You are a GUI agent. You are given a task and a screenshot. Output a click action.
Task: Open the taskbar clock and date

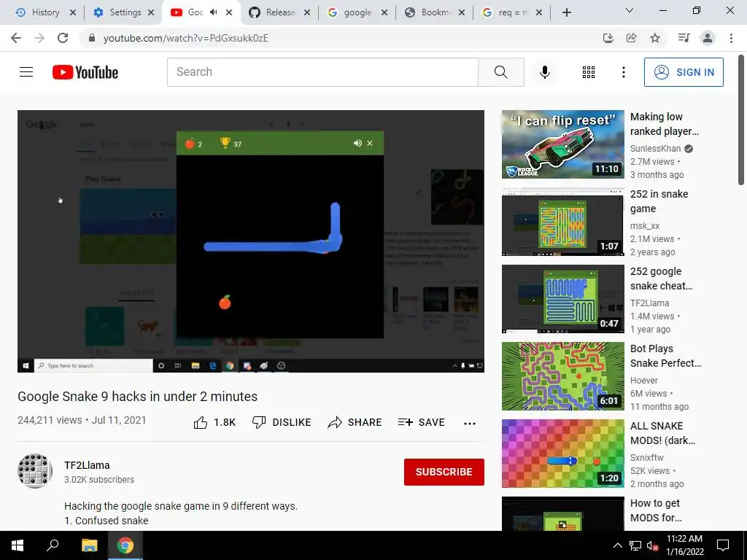coord(684,545)
